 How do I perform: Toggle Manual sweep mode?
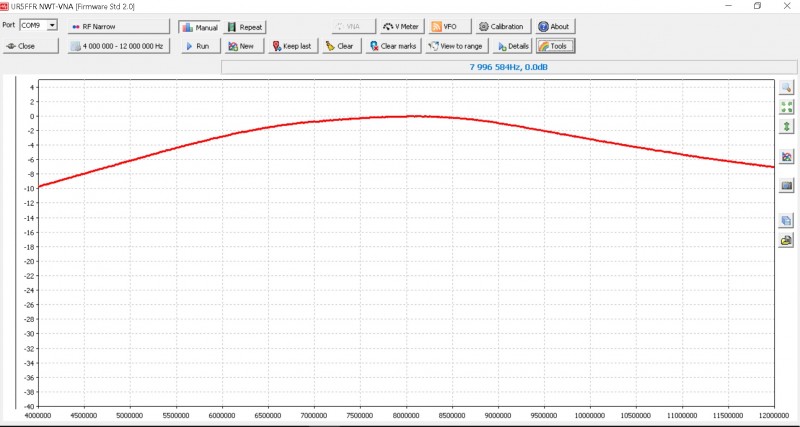[x=199, y=27]
